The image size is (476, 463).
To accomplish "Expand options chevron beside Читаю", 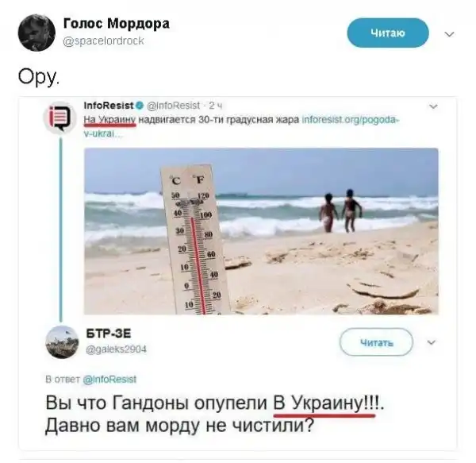I will [449, 34].
